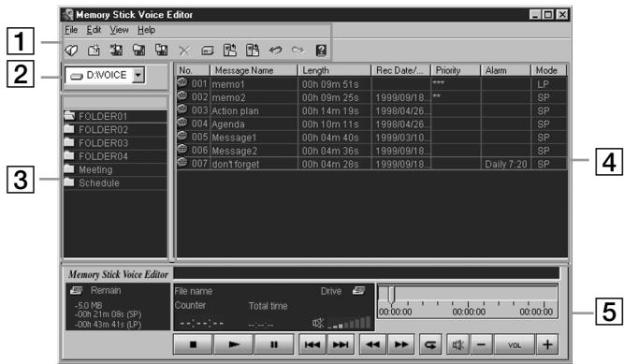Pause playback with the pause button
624x364 pixels.
pos(274,344)
